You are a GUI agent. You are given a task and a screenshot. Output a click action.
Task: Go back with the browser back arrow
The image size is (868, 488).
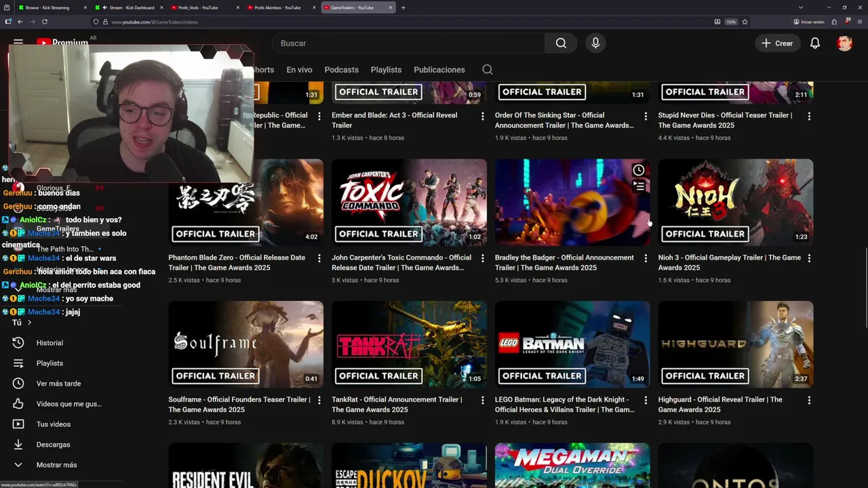20,22
